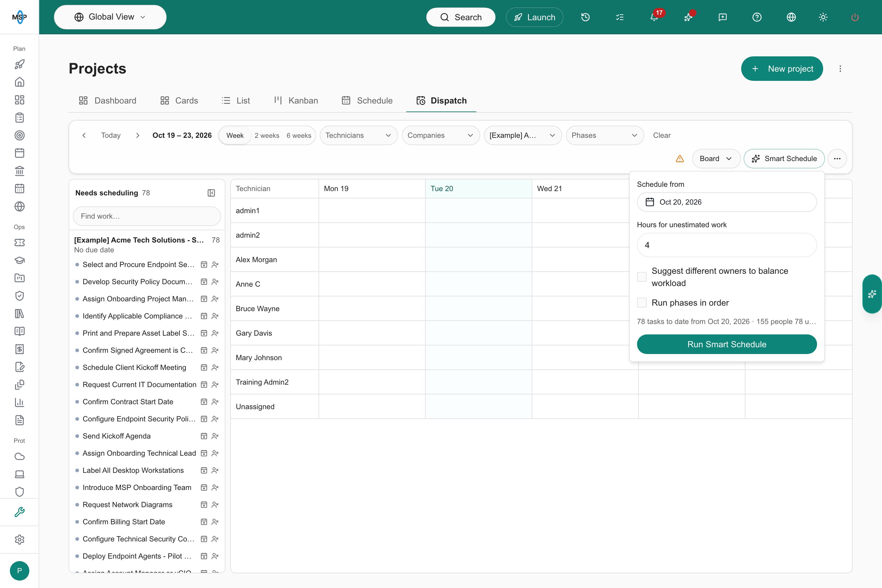
Task: Switch range to 2 weeks
Action: tap(267, 135)
